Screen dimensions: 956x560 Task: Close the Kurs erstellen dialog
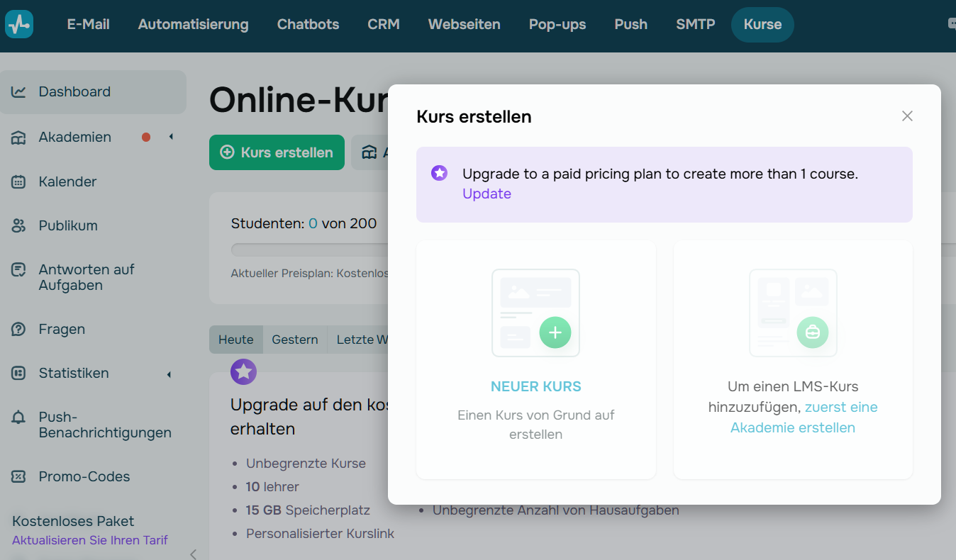point(907,116)
